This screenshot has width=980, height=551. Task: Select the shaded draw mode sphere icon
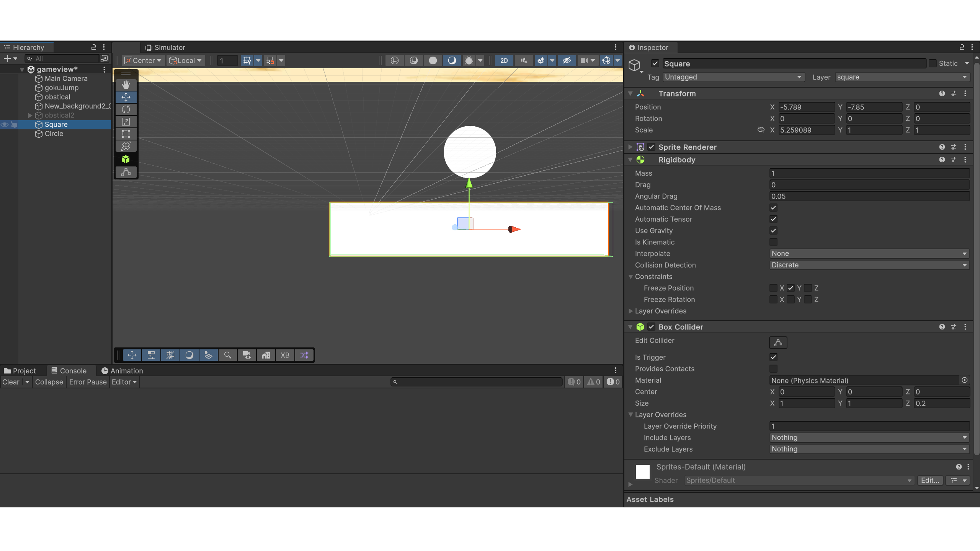click(x=433, y=60)
